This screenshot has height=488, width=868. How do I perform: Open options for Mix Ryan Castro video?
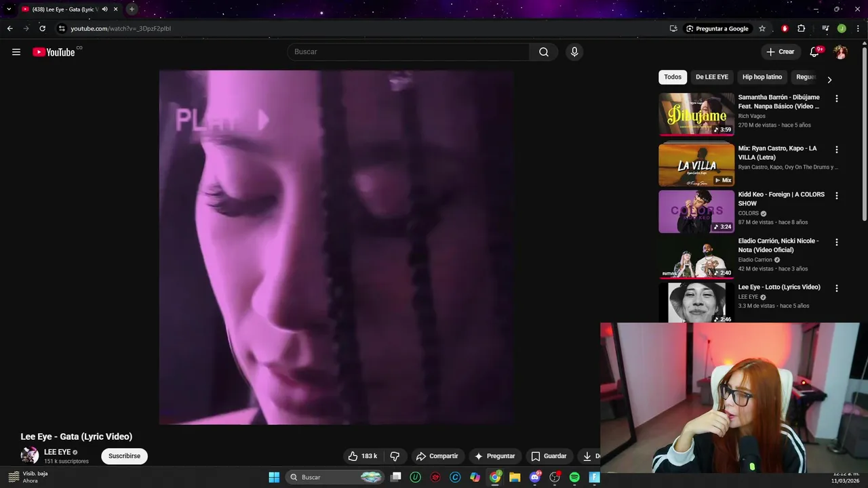point(836,149)
